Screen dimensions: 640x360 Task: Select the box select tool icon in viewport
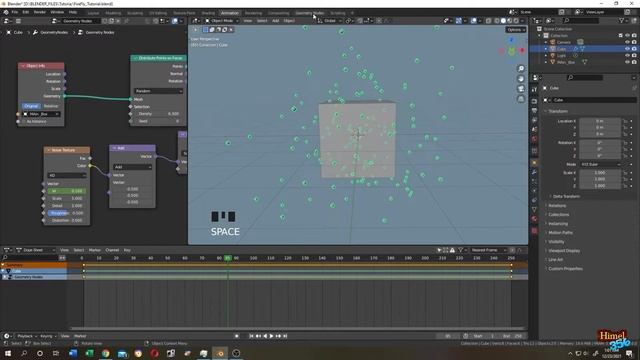205,30
